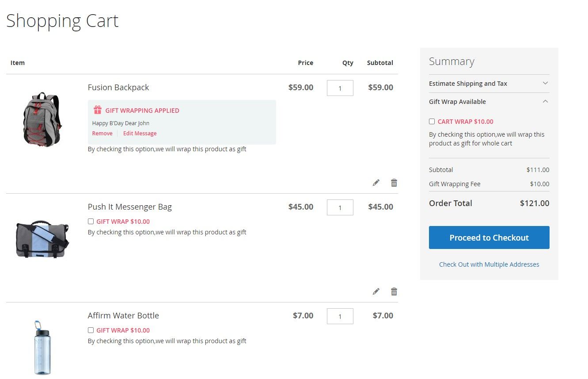
Task: Check gift wrap for Push It Messenger Bag
Action: 91,222
